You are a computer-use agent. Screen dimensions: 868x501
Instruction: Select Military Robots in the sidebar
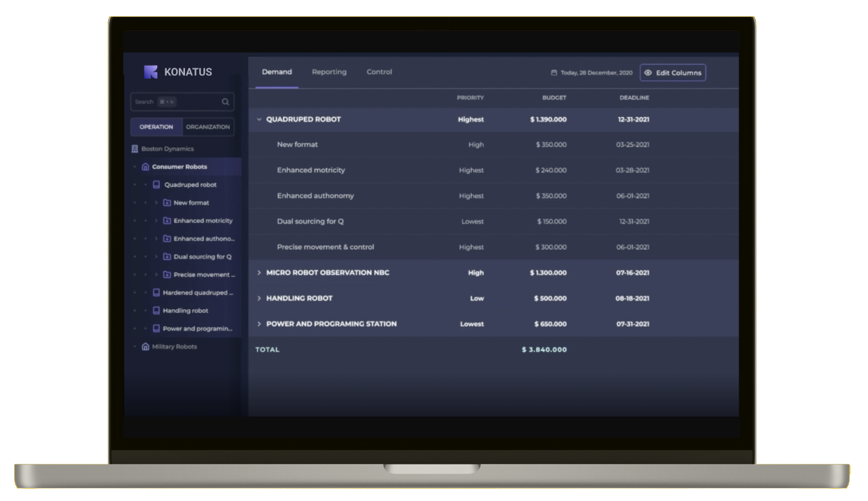point(175,347)
